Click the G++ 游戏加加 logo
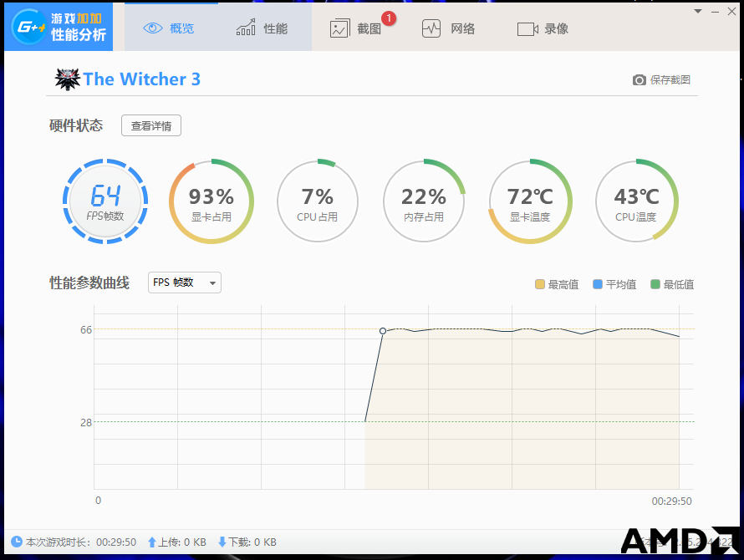The image size is (744, 560). pos(59,27)
